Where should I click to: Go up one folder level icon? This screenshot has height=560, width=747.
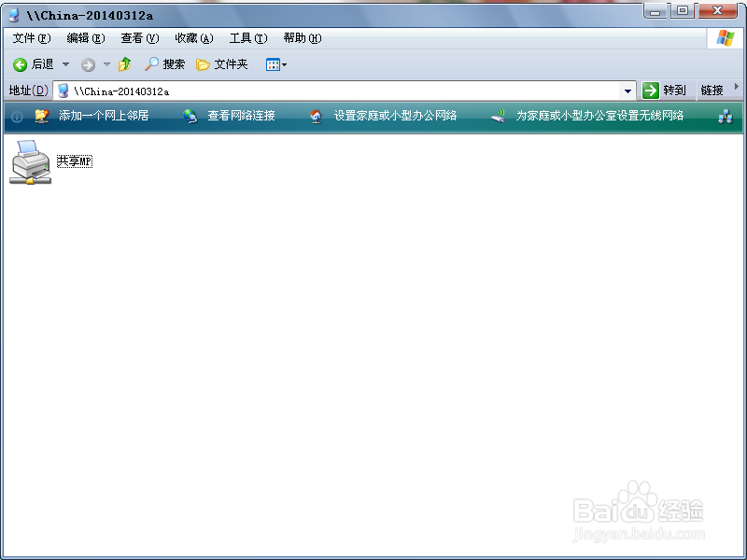[125, 64]
